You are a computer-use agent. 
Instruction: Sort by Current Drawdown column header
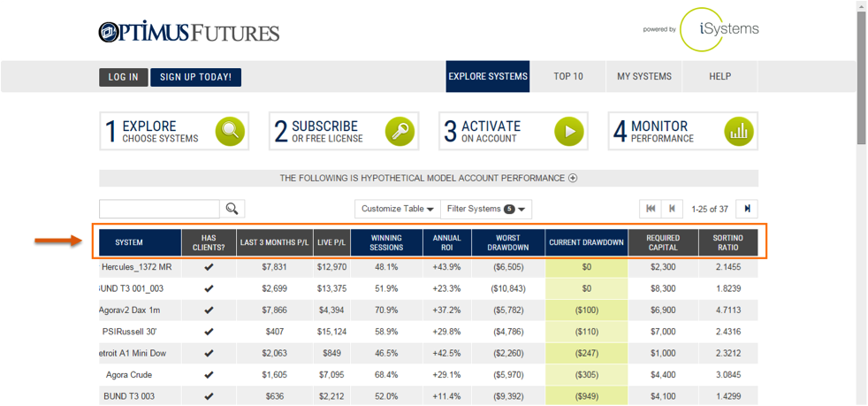[x=586, y=242]
